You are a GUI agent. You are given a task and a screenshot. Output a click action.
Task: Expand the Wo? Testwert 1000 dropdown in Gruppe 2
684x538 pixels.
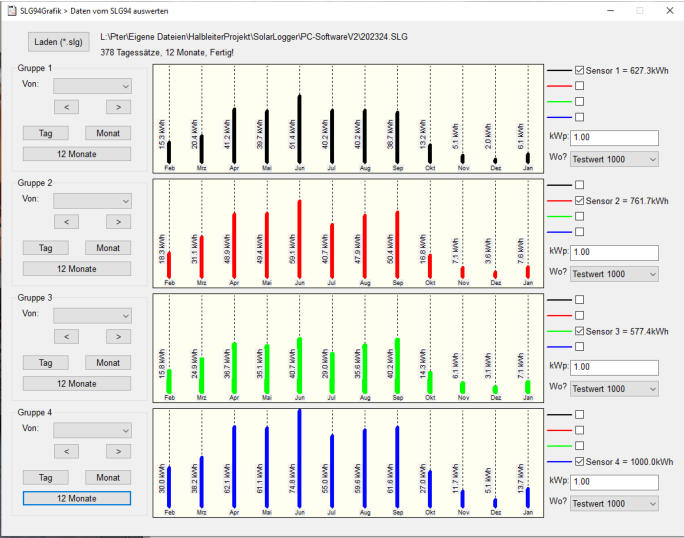[x=614, y=274]
